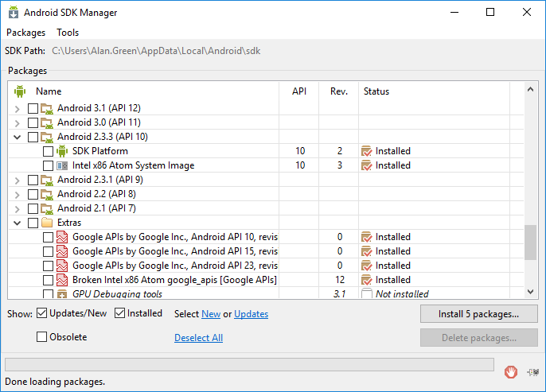Toggle the Installed filter checkbox
The image size is (546, 392).
pyautogui.click(x=120, y=313)
